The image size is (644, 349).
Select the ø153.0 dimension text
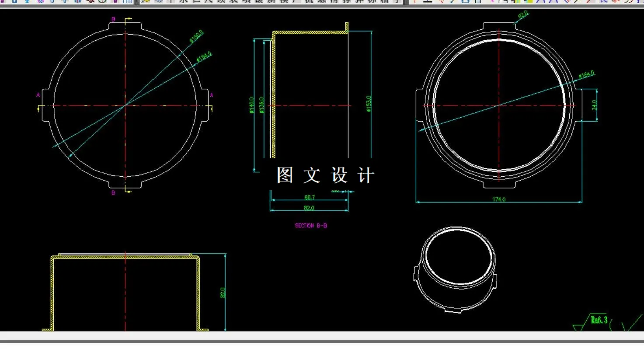point(369,104)
